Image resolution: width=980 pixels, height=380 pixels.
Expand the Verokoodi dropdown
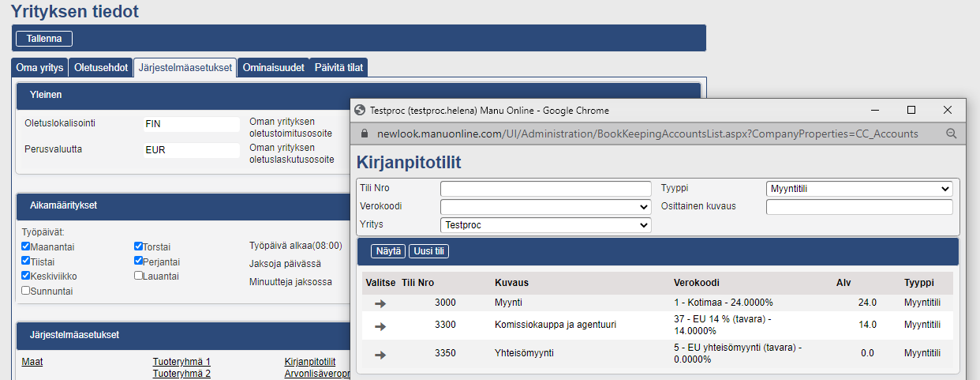(545, 207)
